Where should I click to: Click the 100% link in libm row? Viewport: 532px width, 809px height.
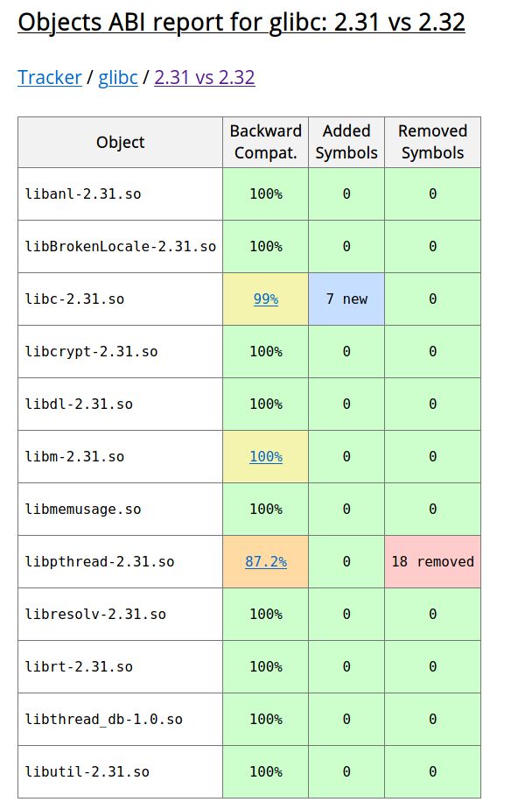pos(266,456)
